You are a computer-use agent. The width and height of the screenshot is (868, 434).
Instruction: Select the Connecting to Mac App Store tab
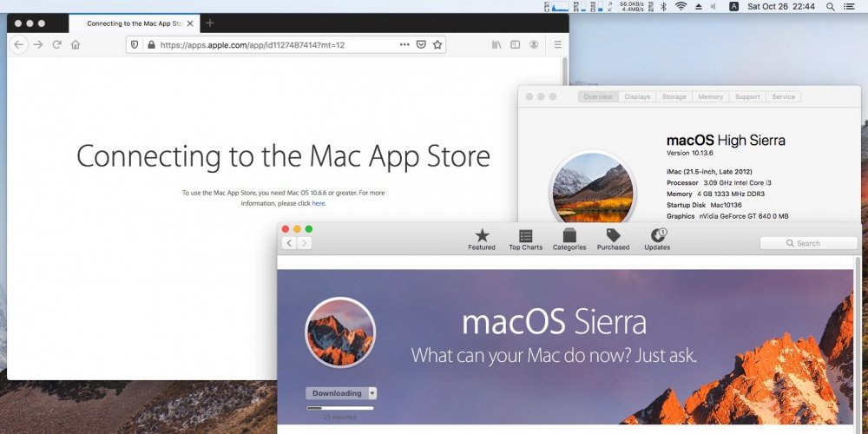pos(135,23)
